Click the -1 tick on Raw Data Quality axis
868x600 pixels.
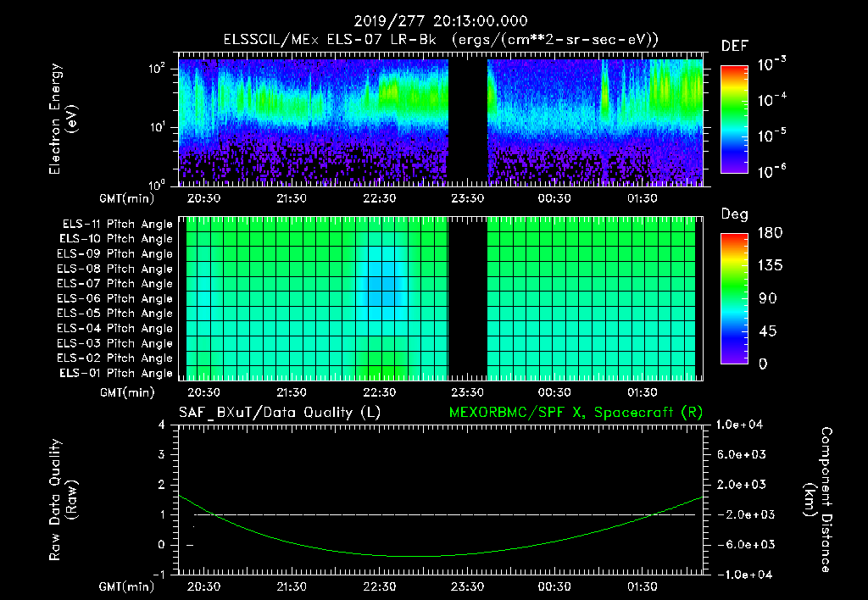click(x=159, y=575)
